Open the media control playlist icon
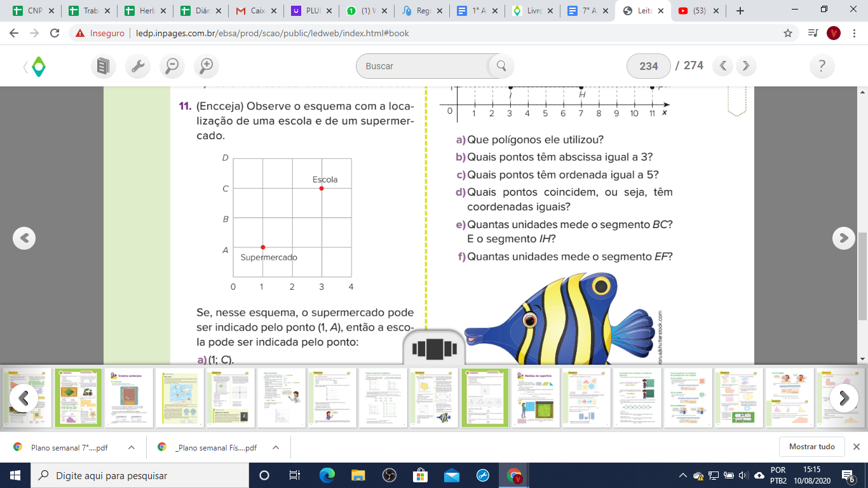Viewport: 868px width, 488px height. pyautogui.click(x=813, y=33)
